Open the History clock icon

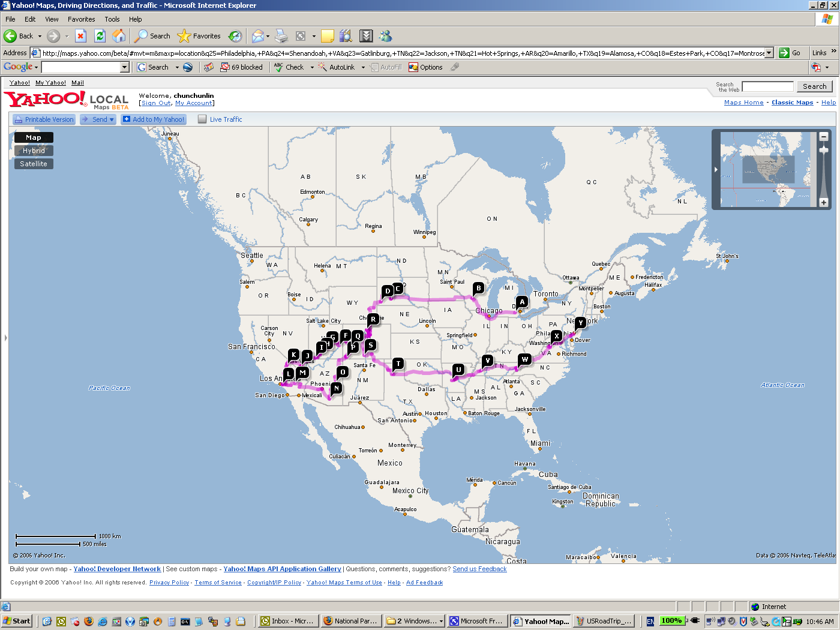[x=235, y=36]
